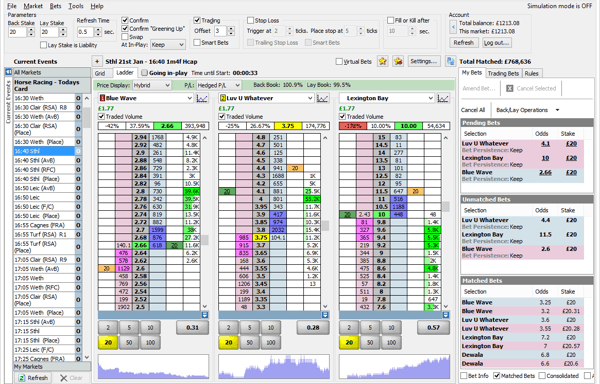The width and height of the screenshot is (600, 384).
Task: Click the blue arrow icon under the Luv U Whatever ladder
Action: pos(325,315)
